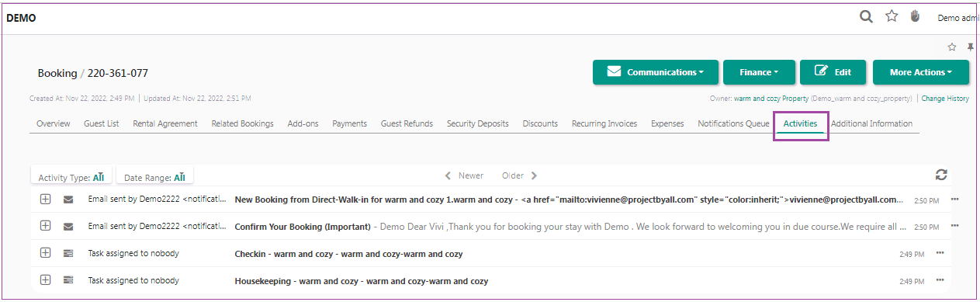Open the More Actions dropdown

click(x=921, y=72)
